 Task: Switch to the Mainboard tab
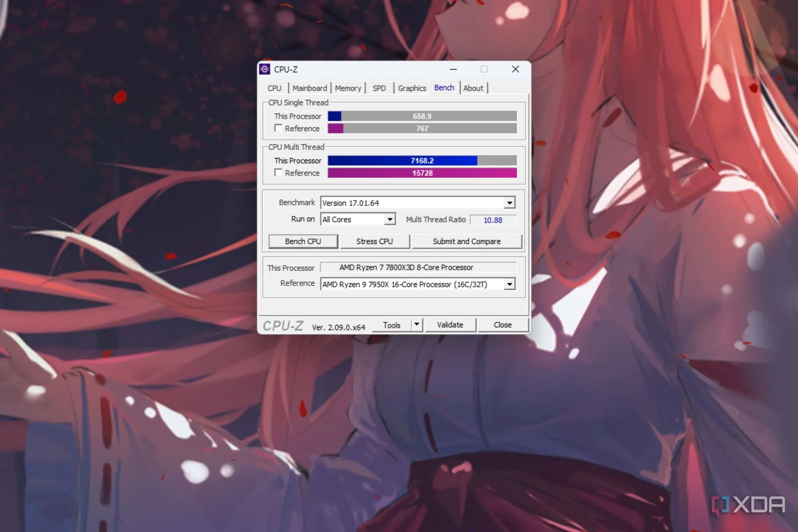pos(309,88)
